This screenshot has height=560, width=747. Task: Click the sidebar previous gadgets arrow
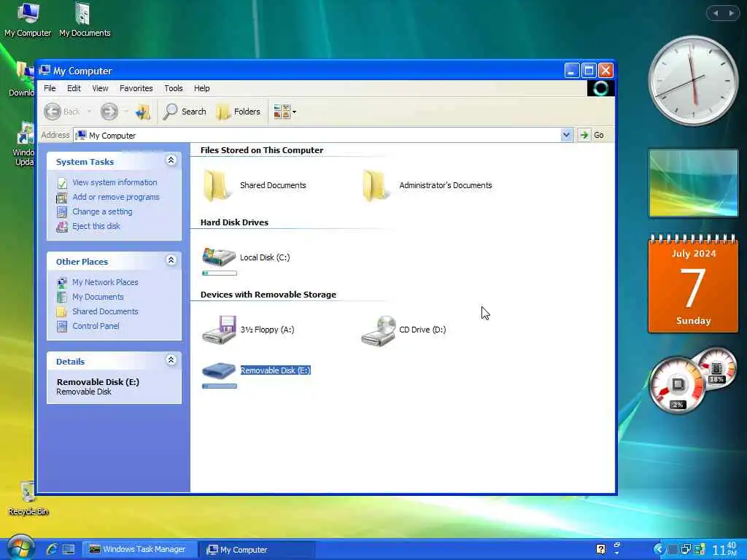[716, 13]
